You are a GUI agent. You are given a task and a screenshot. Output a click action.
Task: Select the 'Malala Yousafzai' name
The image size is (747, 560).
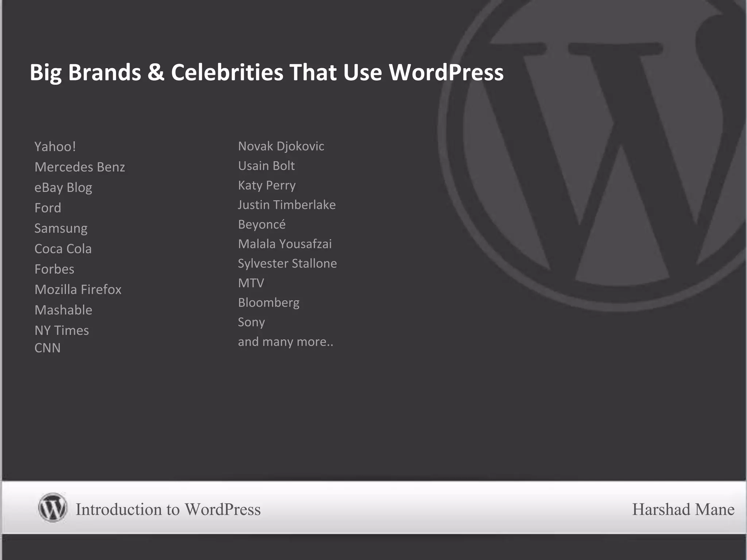[x=285, y=244]
